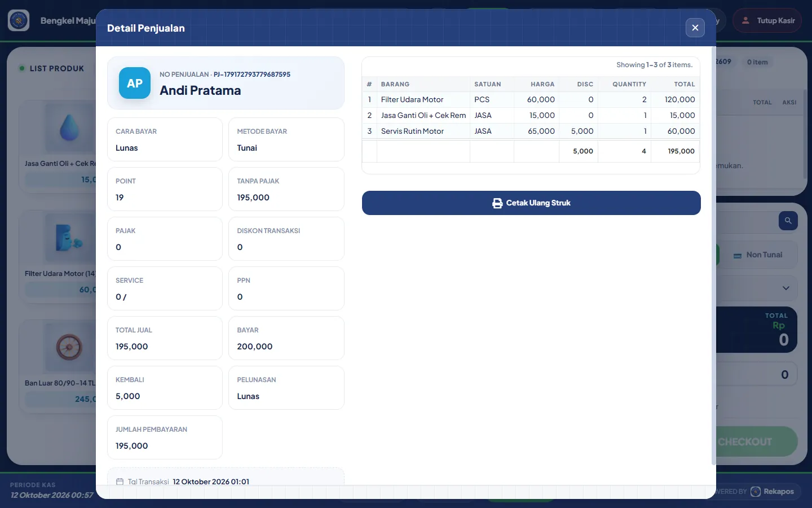Sort by BARANG column header
The image size is (812, 508).
[x=395, y=84]
